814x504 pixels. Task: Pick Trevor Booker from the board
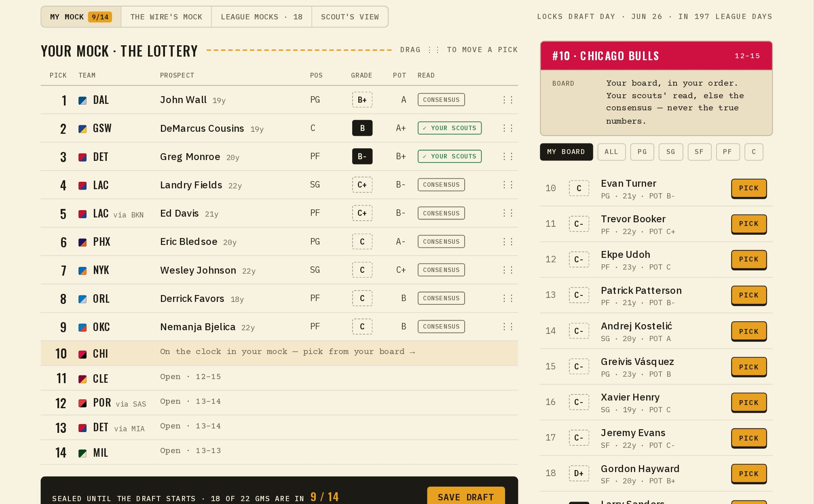point(749,224)
